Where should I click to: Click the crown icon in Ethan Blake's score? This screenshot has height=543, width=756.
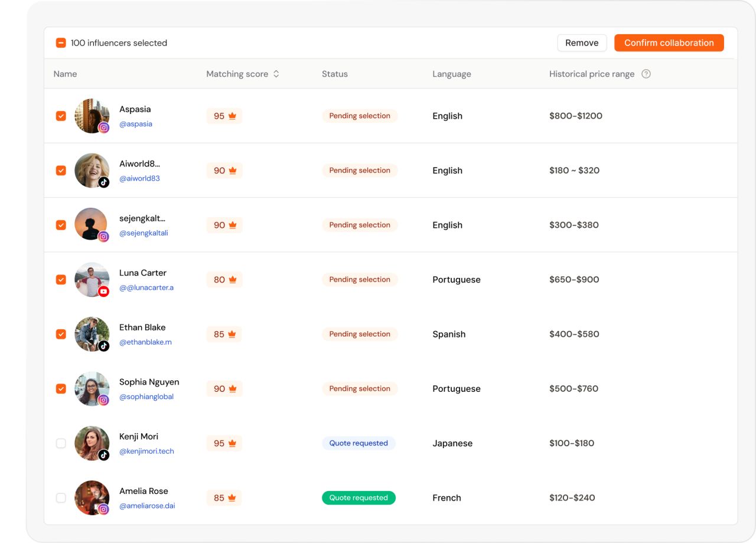pyautogui.click(x=232, y=334)
